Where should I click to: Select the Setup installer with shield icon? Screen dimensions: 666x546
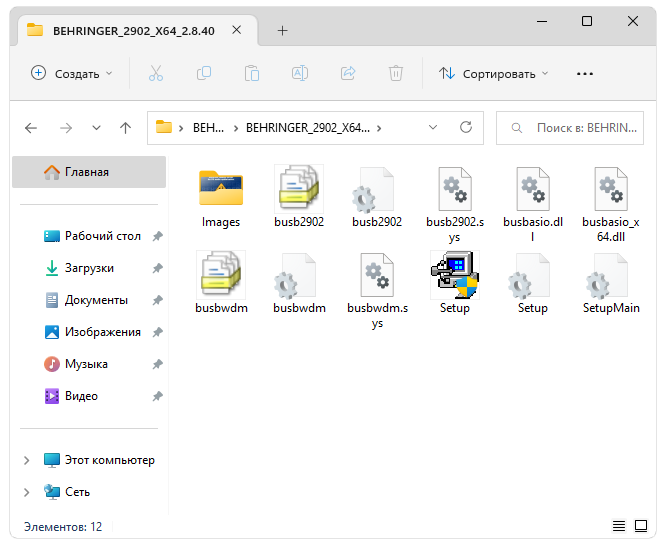455,283
